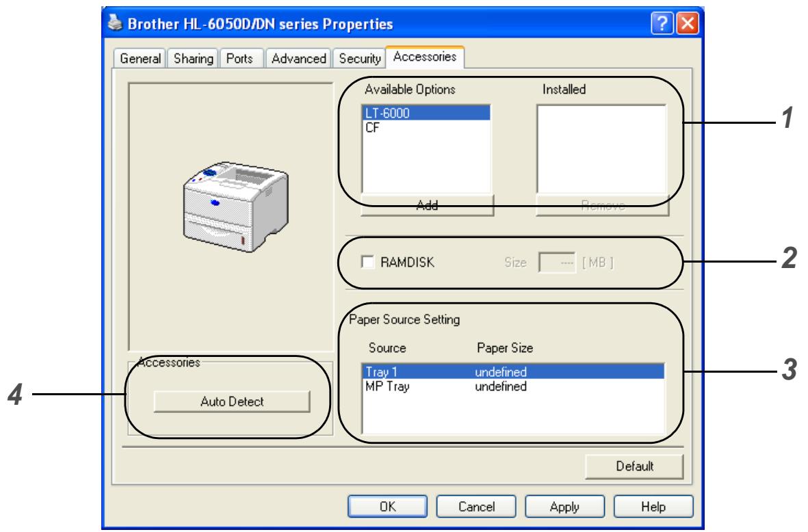Click the Remove button
This screenshot has width=808, height=532.
click(x=603, y=206)
